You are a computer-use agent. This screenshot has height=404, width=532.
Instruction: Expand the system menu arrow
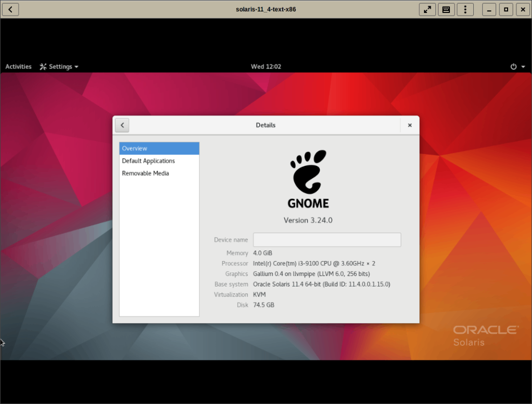(x=523, y=67)
